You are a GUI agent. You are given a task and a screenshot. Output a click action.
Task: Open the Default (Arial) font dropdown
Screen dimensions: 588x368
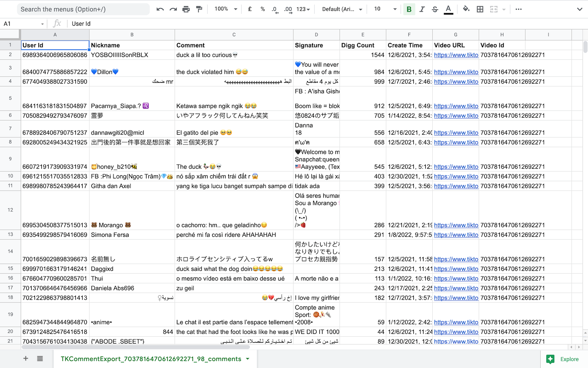342,9
